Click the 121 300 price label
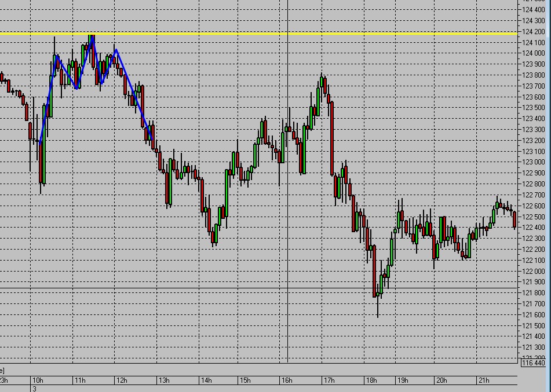The width and height of the screenshot is (551, 392). 533,347
